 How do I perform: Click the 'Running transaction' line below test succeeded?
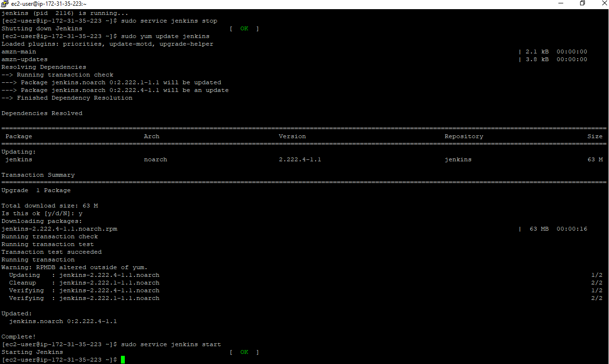(38, 260)
